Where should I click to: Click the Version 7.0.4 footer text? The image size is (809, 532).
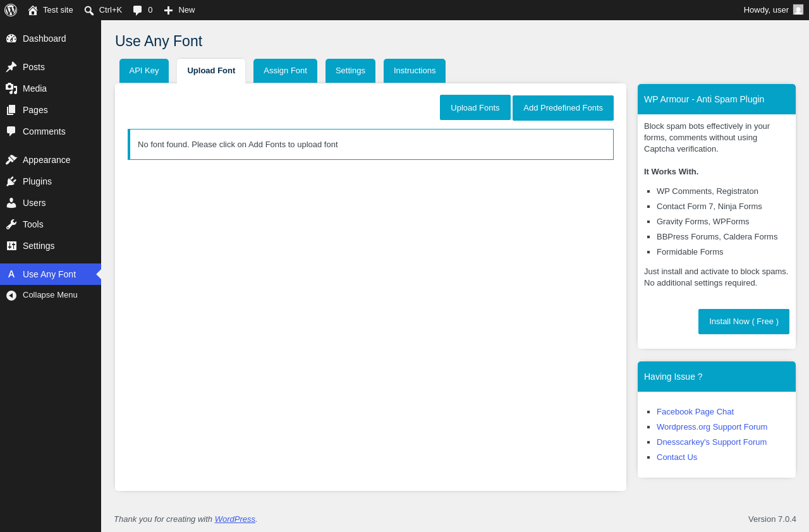772,519
